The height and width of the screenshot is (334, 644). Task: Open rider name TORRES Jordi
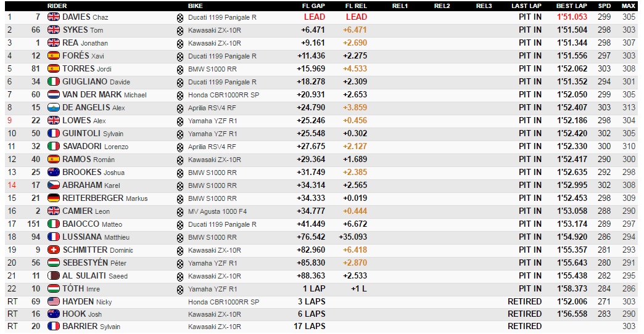tap(87, 69)
